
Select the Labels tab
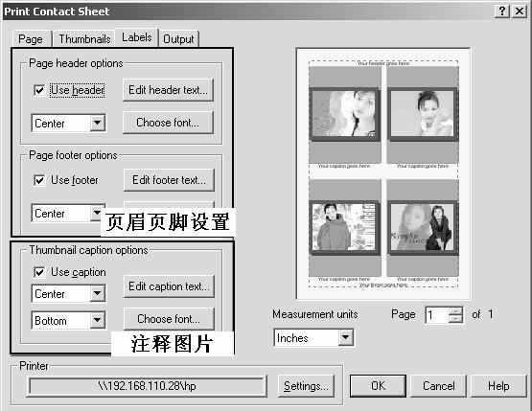[x=136, y=37]
